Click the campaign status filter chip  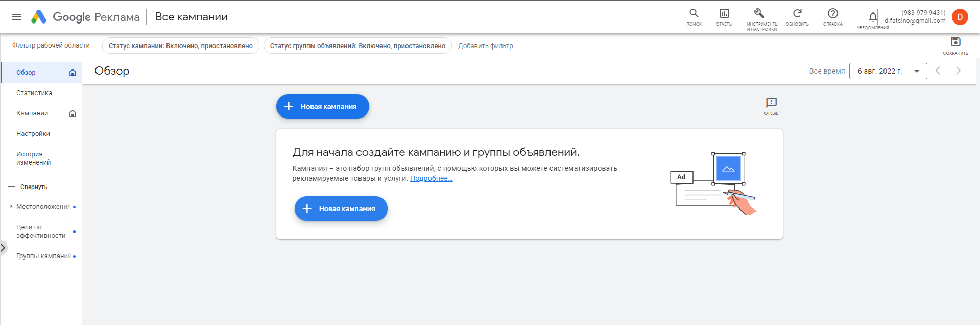180,46
